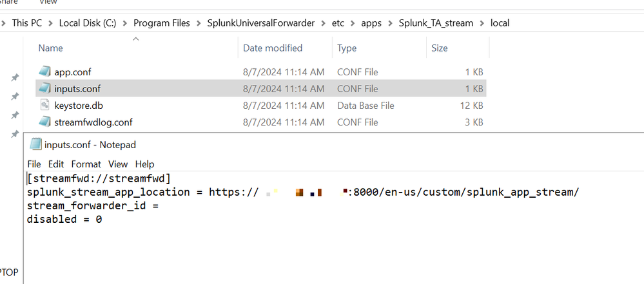
Task: Open the Notepad View menu
Action: tap(118, 164)
